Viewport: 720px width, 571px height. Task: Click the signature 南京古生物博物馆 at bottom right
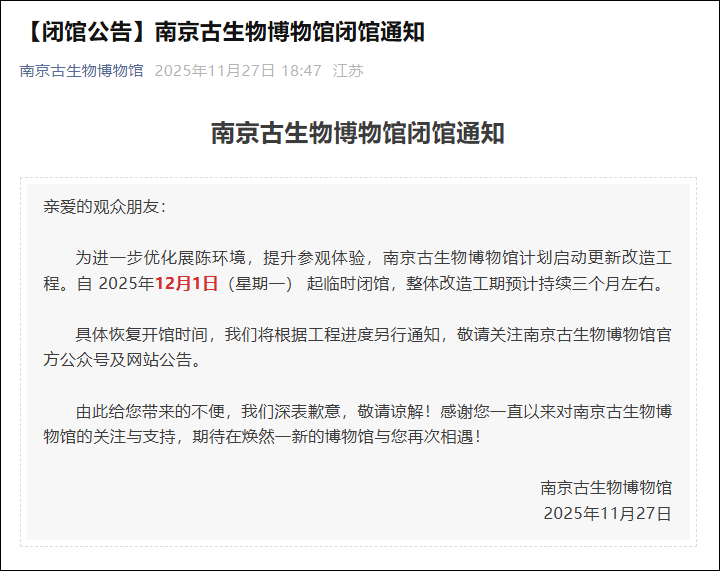click(606, 487)
